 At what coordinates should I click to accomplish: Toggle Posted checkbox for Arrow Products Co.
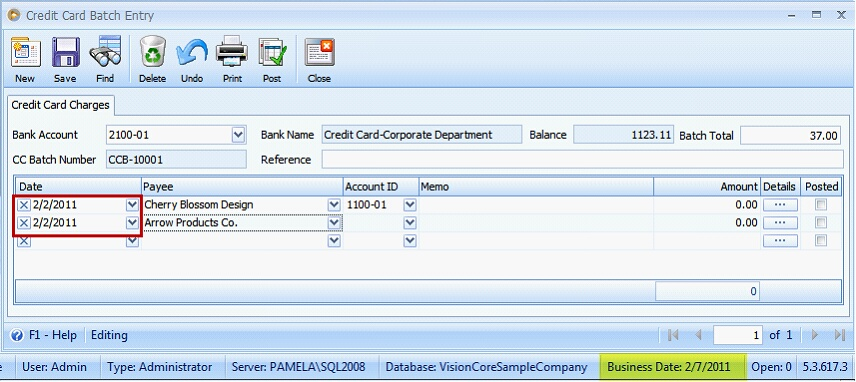821,223
